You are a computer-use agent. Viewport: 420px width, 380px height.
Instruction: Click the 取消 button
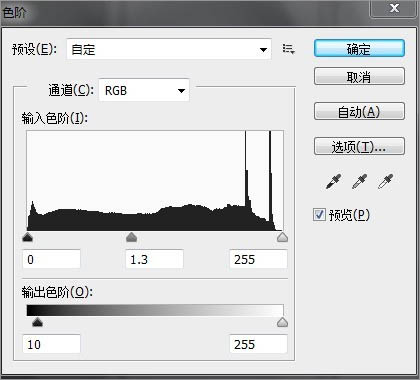click(359, 77)
